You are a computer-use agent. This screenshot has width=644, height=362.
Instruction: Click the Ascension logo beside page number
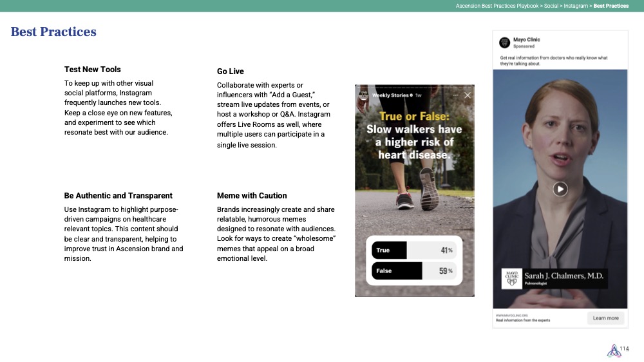coord(612,351)
